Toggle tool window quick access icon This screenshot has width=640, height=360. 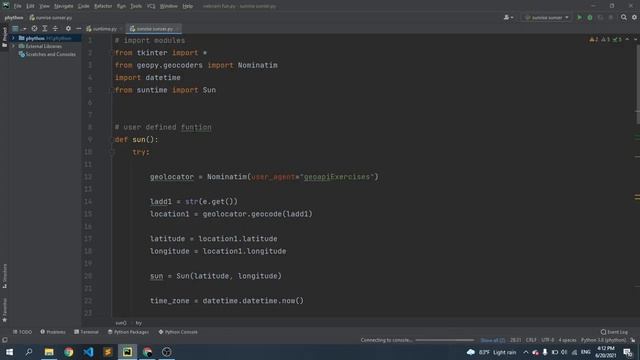[x=4, y=340]
